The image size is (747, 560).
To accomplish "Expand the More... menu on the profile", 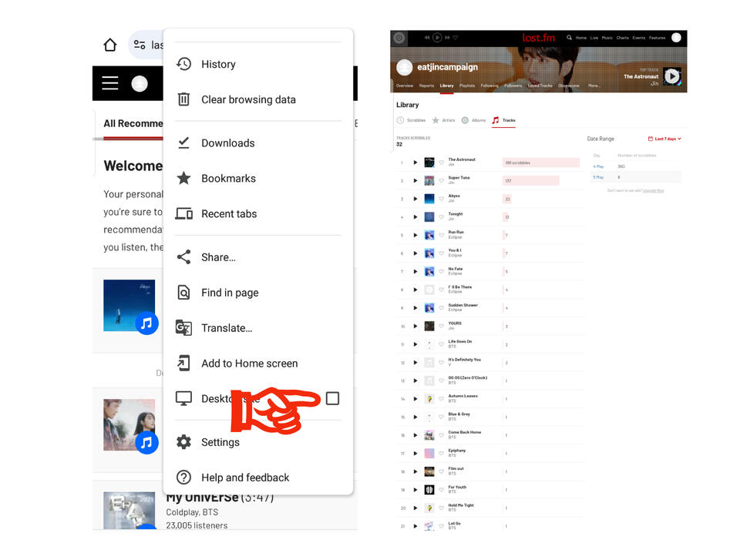I will point(594,86).
